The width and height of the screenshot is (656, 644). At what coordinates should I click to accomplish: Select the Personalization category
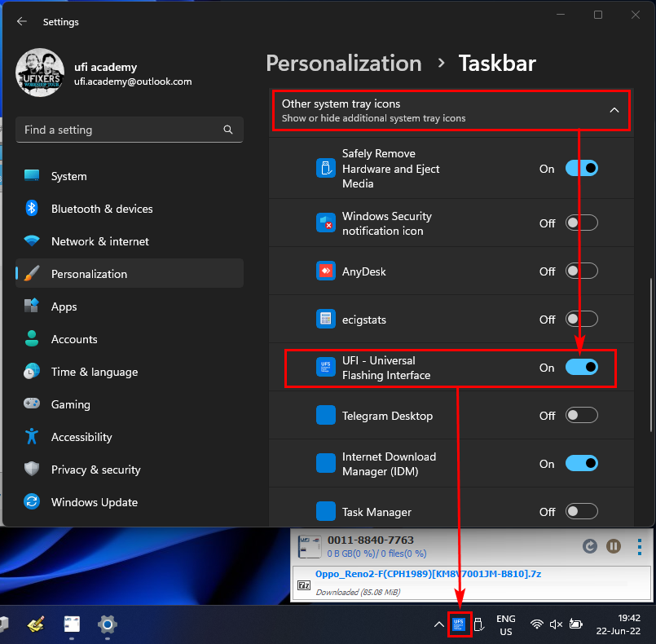click(130, 274)
